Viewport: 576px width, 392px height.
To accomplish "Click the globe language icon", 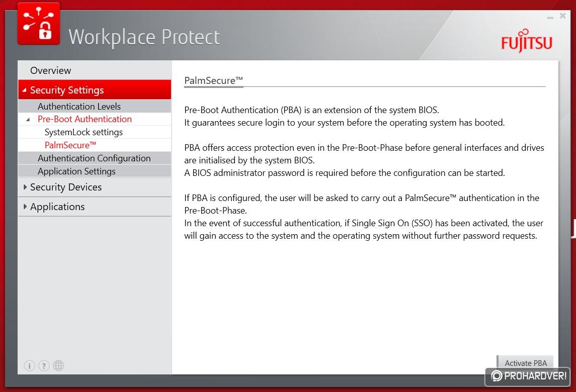I will 58,365.
